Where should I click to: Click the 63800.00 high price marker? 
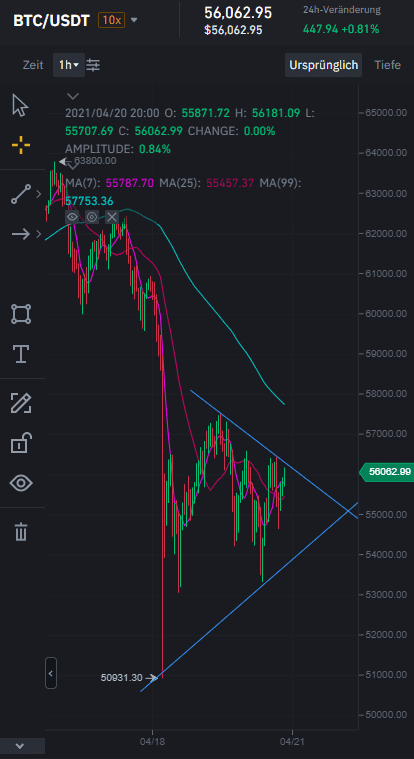[x=95, y=161]
